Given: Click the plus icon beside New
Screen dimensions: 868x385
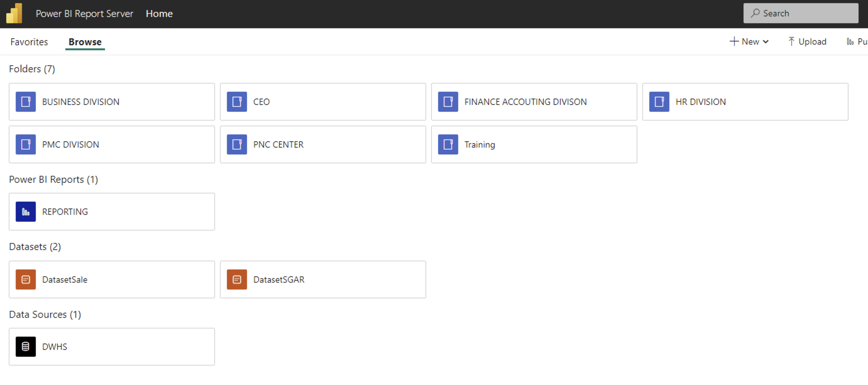Looking at the screenshot, I should click(x=734, y=41).
